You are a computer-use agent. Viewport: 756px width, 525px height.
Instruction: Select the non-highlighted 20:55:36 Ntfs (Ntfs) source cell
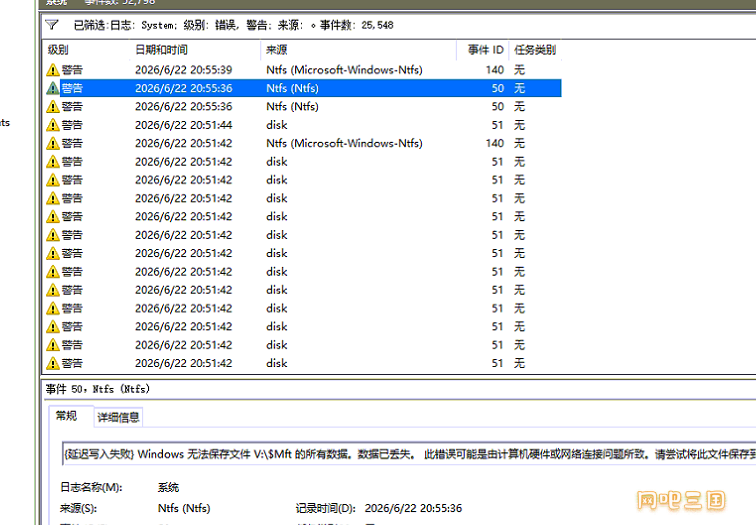pos(292,107)
